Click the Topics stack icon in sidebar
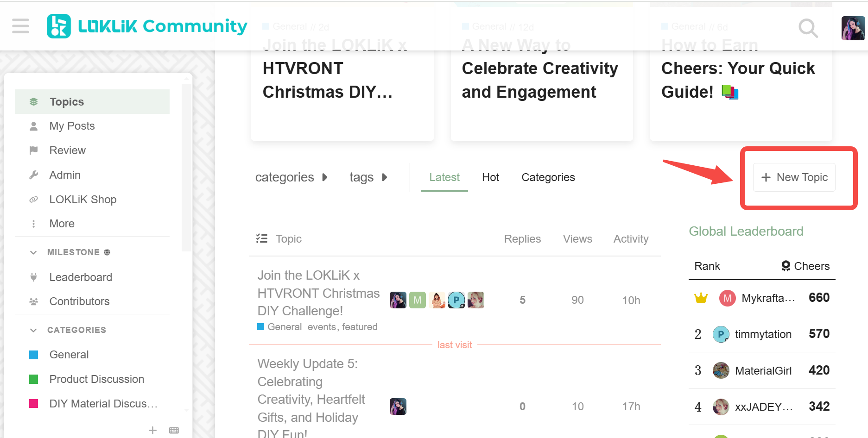 click(x=34, y=102)
